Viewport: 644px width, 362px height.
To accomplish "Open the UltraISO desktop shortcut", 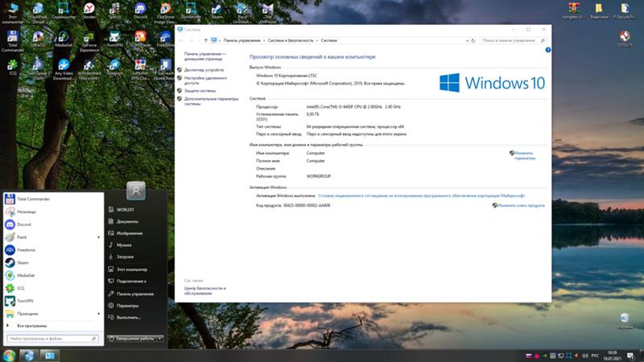I will coord(38,39).
